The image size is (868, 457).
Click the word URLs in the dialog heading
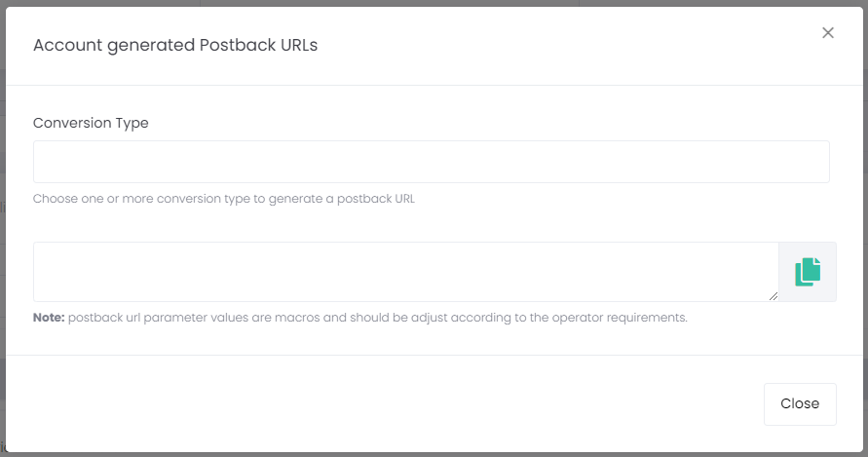[x=299, y=45]
